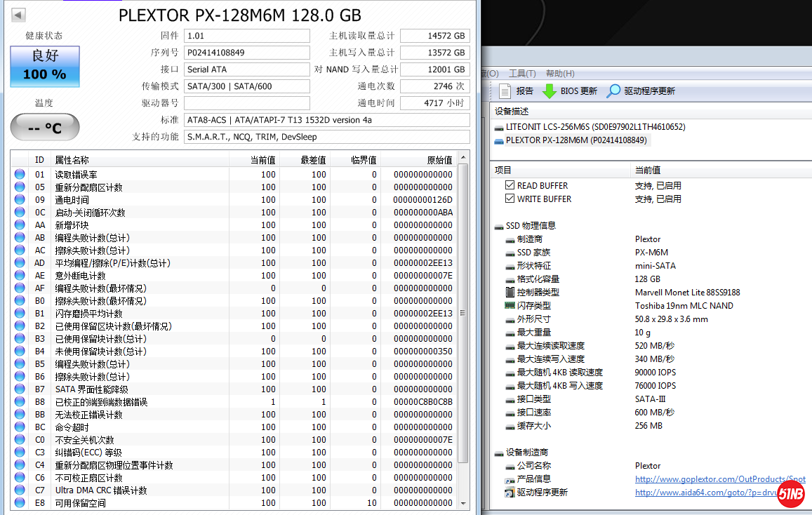
Task: Open the aida64.com driver update link
Action: 705,493
